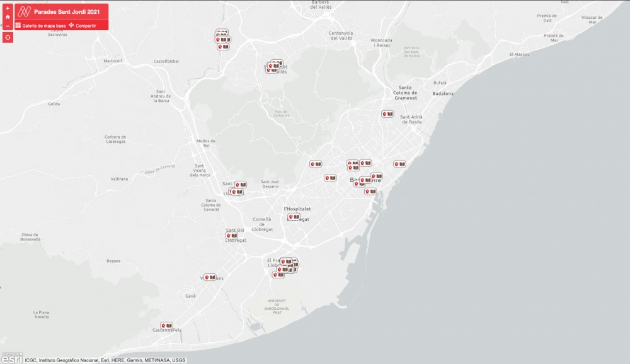Zoom out using the minus icon
The width and height of the screenshot is (630, 364).
[7, 27]
